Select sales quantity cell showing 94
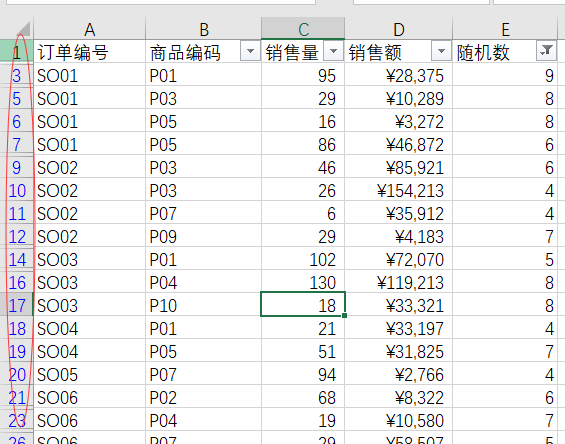Viewport: 565px width, 444px height. tap(303, 374)
